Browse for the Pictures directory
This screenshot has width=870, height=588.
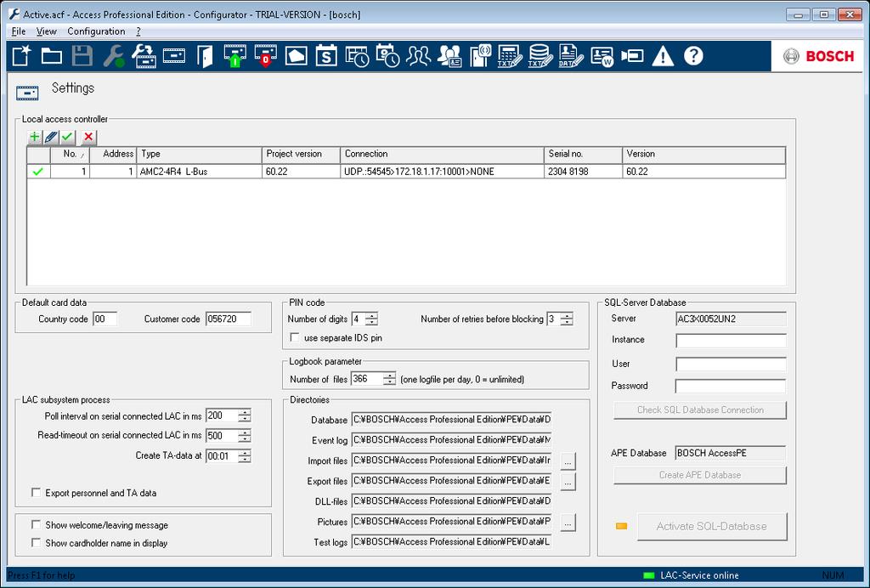pos(568,522)
